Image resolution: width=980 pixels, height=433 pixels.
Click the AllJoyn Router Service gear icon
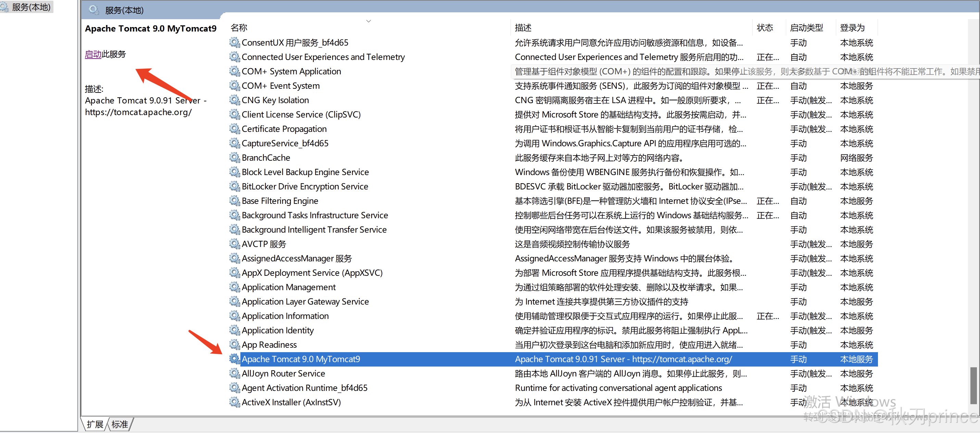tap(235, 373)
